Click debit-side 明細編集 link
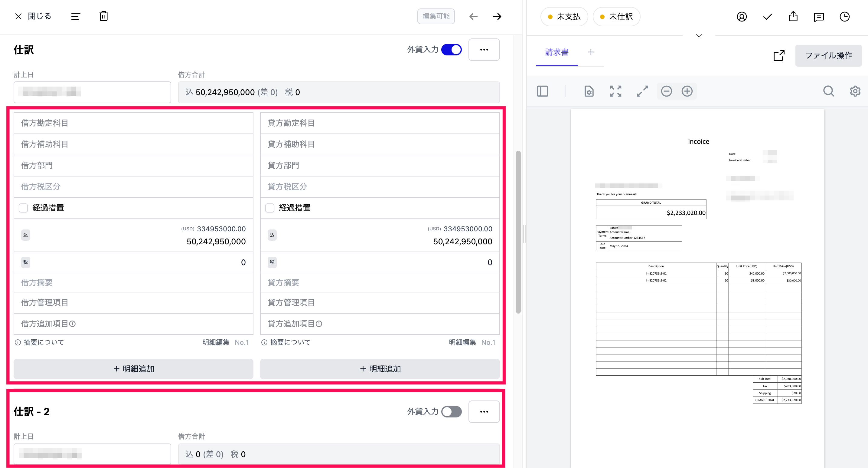The image size is (868, 468). 216,342
